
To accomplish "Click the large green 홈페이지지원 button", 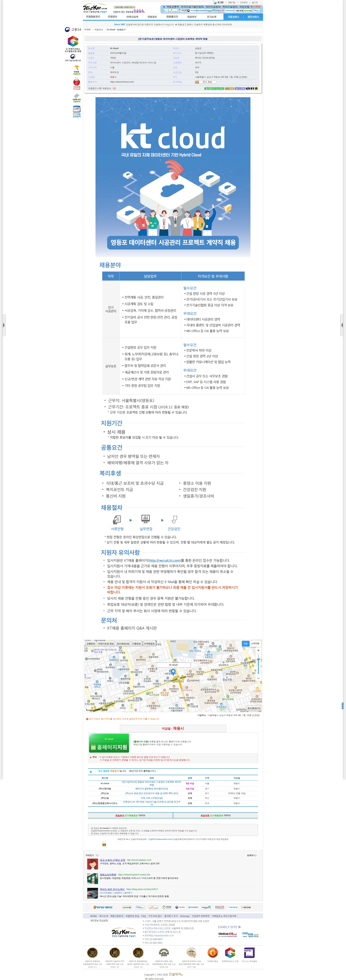I will tap(109, 743).
